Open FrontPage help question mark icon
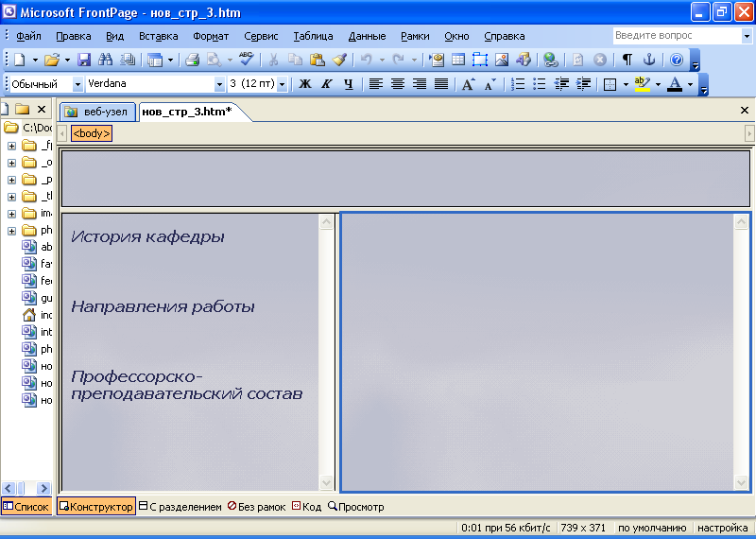 677,60
